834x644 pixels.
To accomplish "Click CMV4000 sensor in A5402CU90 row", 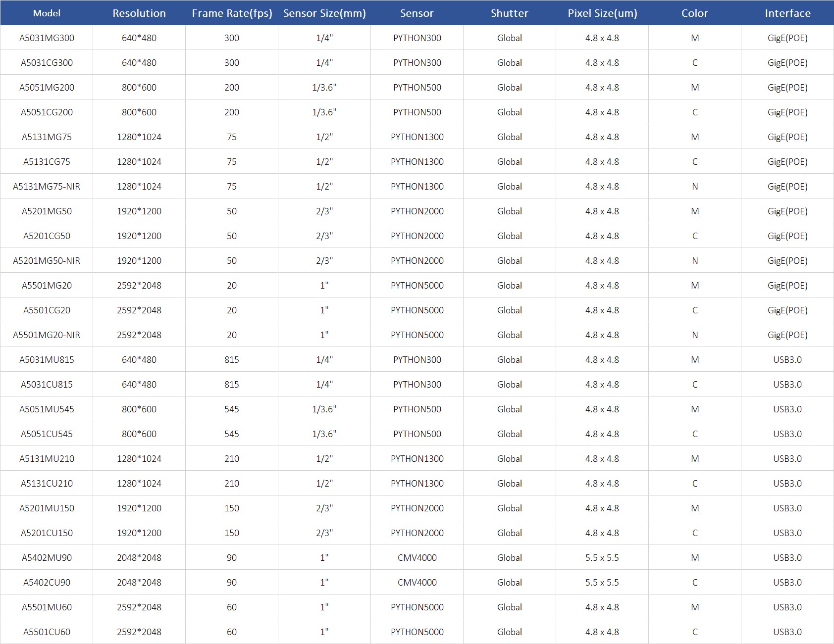I will (417, 583).
